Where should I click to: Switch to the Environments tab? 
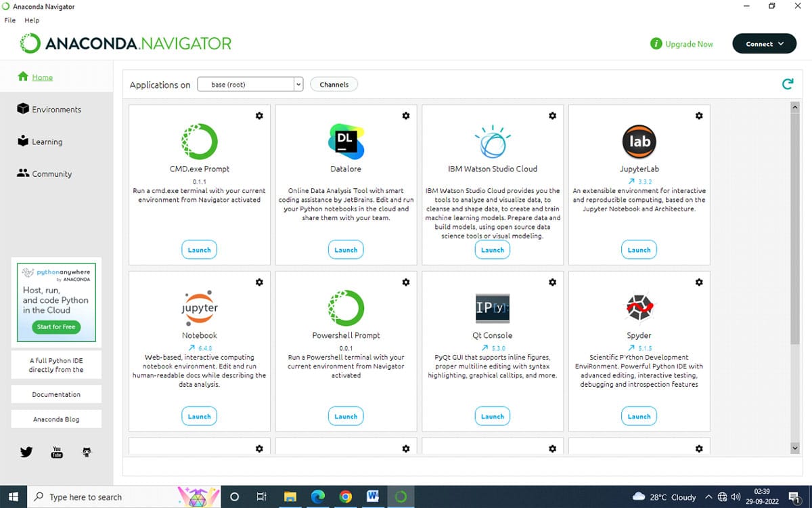point(56,110)
